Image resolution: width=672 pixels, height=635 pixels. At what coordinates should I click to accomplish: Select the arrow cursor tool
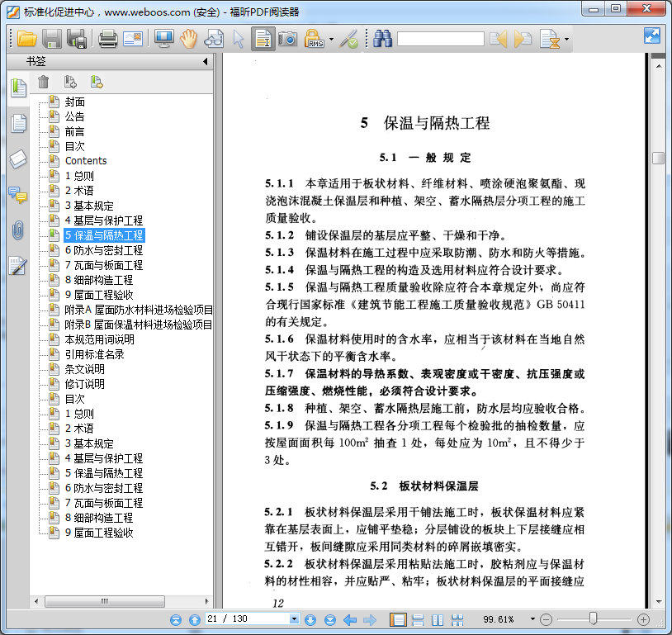coord(239,39)
